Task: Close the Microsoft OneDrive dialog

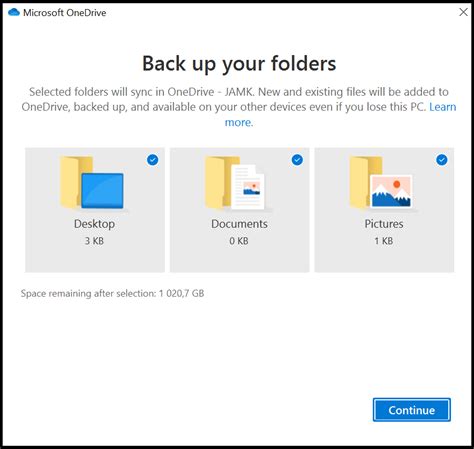Action: point(463,12)
